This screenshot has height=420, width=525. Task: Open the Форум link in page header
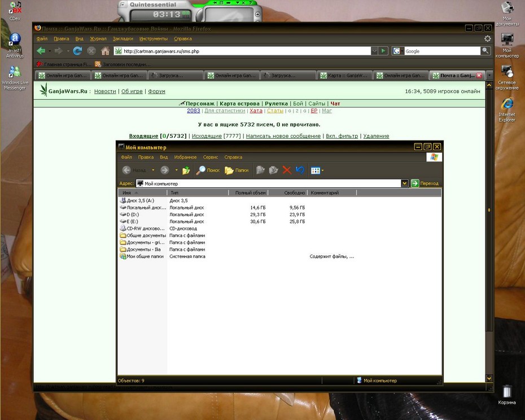point(156,91)
